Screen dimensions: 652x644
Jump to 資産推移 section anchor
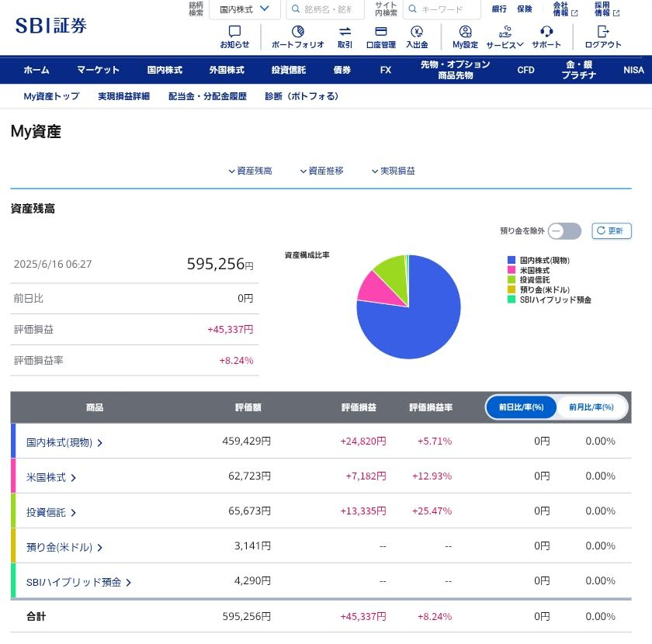322,171
